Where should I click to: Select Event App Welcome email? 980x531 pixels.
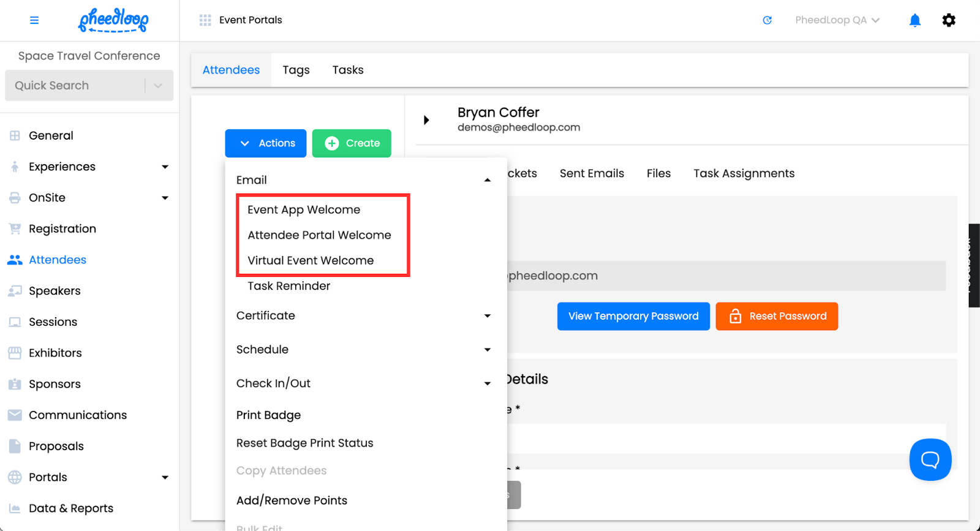click(x=304, y=210)
